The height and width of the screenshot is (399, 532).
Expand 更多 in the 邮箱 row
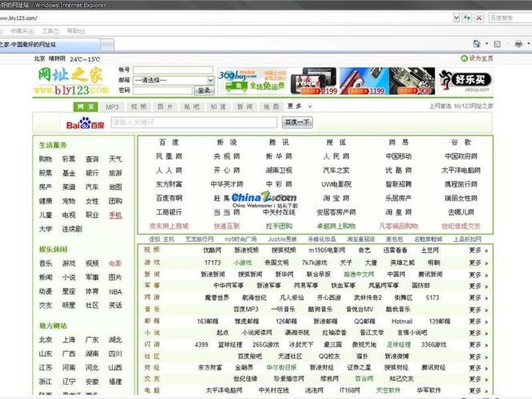(x=478, y=321)
